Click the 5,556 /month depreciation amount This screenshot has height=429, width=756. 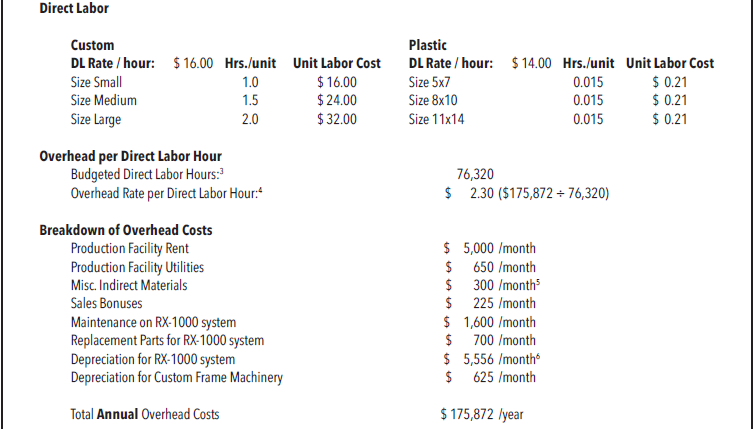point(491,359)
